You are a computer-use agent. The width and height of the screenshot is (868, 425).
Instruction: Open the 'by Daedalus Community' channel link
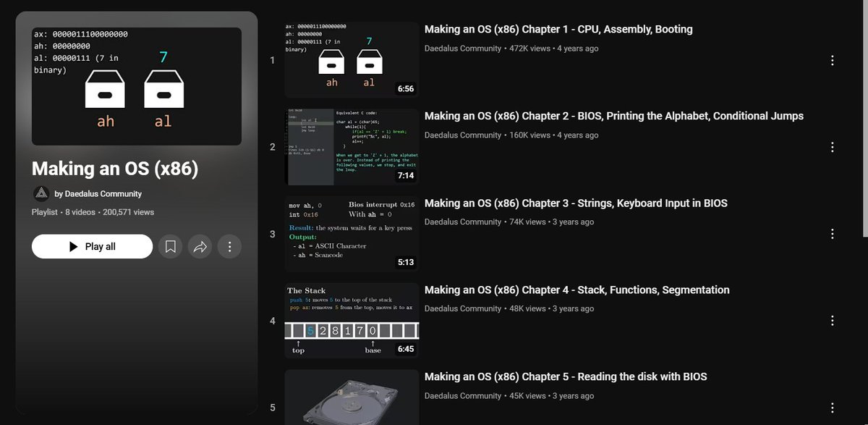tap(98, 194)
